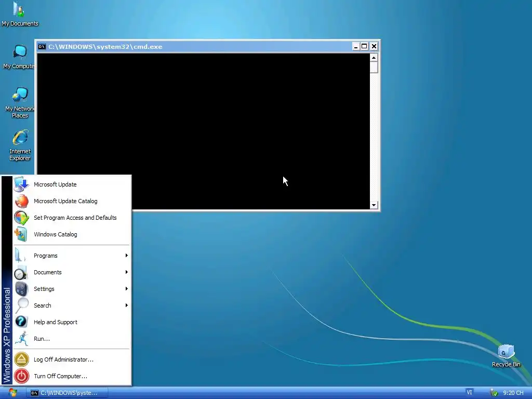Click the VI language indicator in taskbar
This screenshot has height=399, width=532.
click(x=469, y=392)
